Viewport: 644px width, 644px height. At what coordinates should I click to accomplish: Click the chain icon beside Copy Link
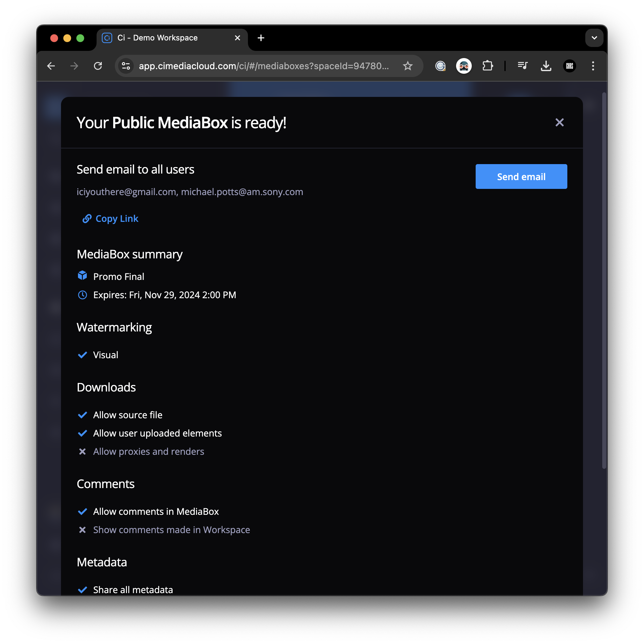click(87, 219)
